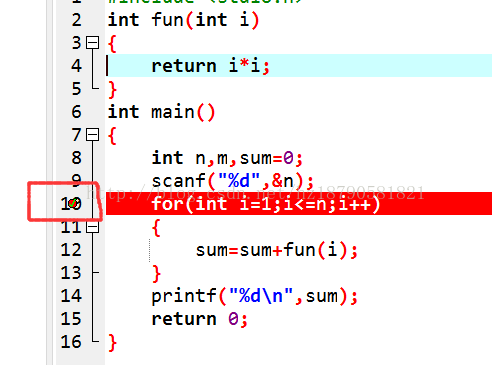Click the line number 16 in gutter
The image size is (492, 365).
[x=71, y=342]
